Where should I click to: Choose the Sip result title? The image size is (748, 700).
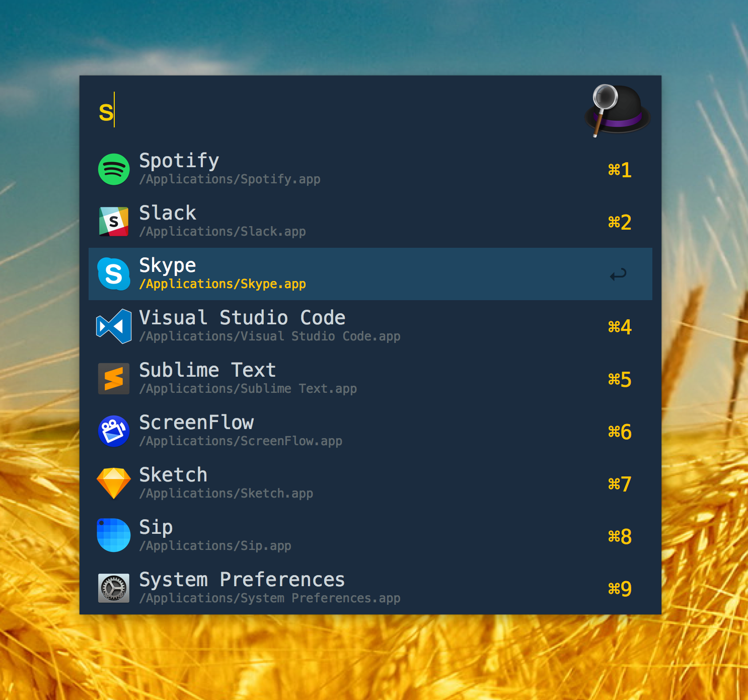click(x=156, y=527)
